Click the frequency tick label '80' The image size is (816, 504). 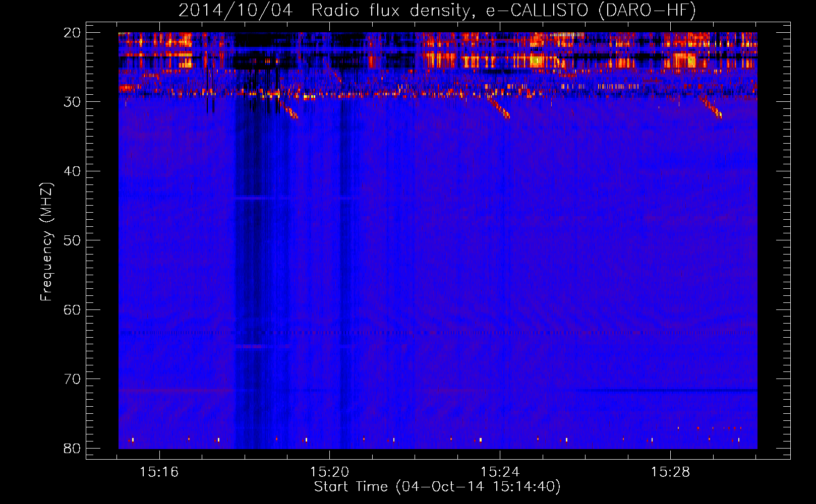pyautogui.click(x=72, y=449)
